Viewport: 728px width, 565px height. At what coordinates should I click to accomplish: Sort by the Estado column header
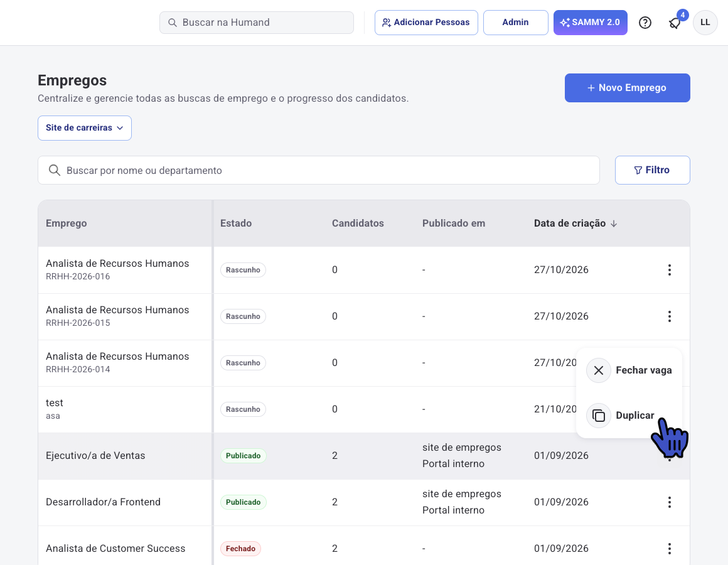[x=236, y=223]
